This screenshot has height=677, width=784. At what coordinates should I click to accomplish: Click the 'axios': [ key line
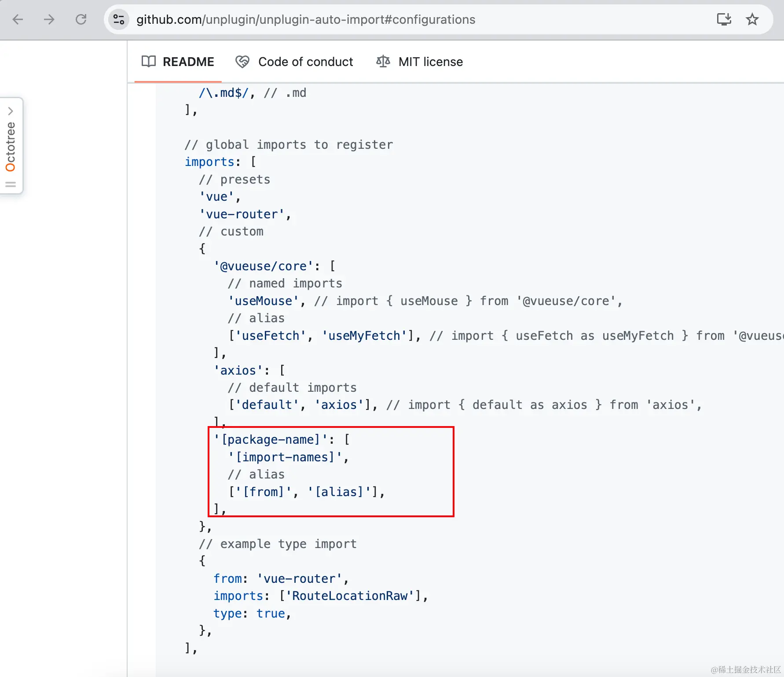(x=249, y=371)
